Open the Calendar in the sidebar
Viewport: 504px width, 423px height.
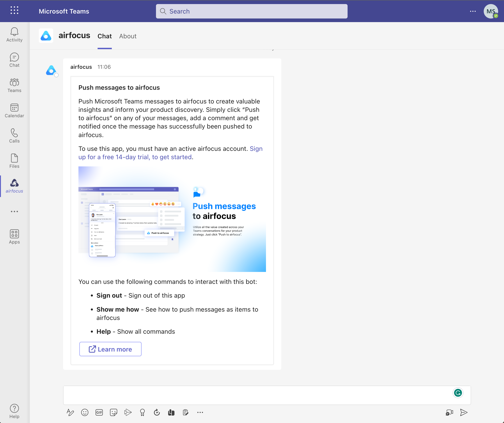(x=14, y=110)
